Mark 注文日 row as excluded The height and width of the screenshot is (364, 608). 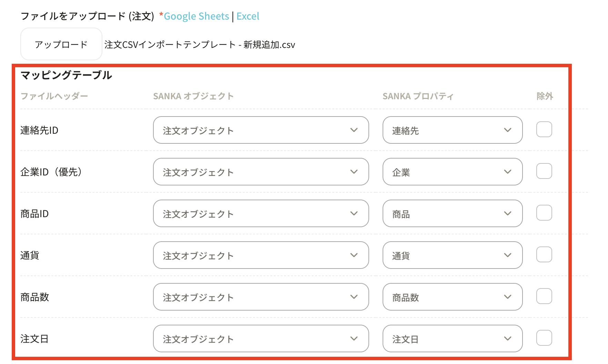tap(544, 338)
